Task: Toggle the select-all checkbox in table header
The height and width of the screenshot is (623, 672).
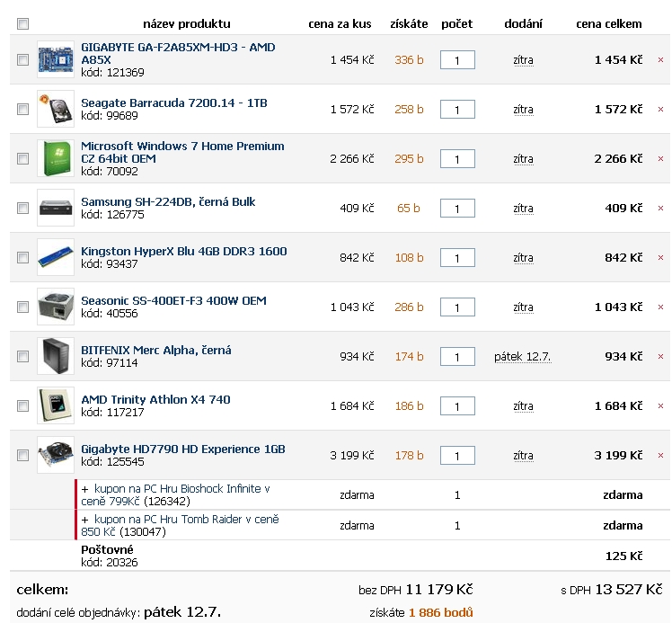Action: 22,24
